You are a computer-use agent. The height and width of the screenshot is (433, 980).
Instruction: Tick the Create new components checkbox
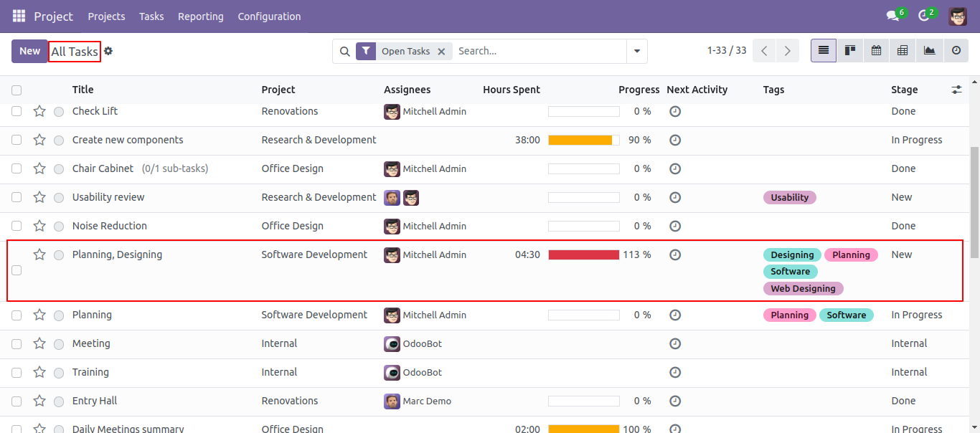point(17,140)
